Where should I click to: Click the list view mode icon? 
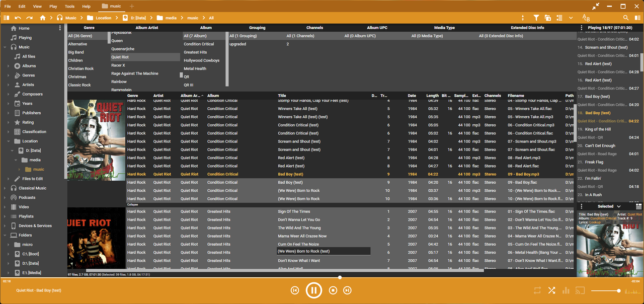click(x=559, y=18)
